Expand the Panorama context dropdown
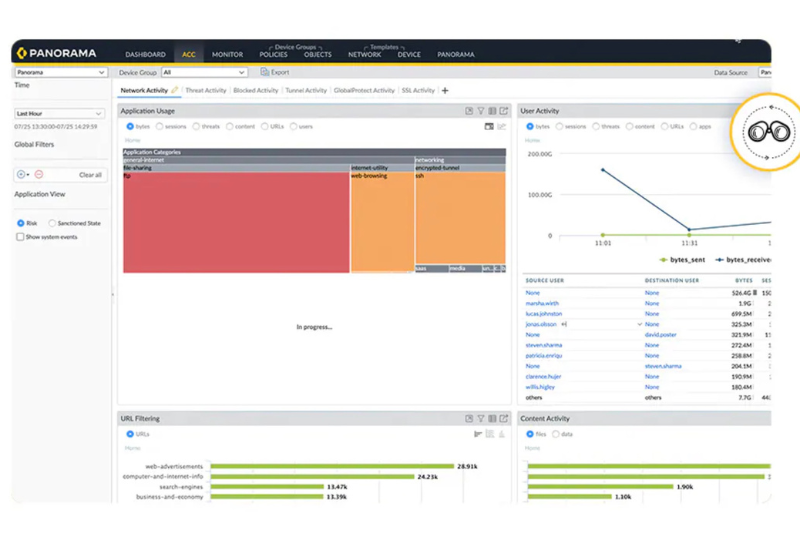800x550 pixels. 60,72
